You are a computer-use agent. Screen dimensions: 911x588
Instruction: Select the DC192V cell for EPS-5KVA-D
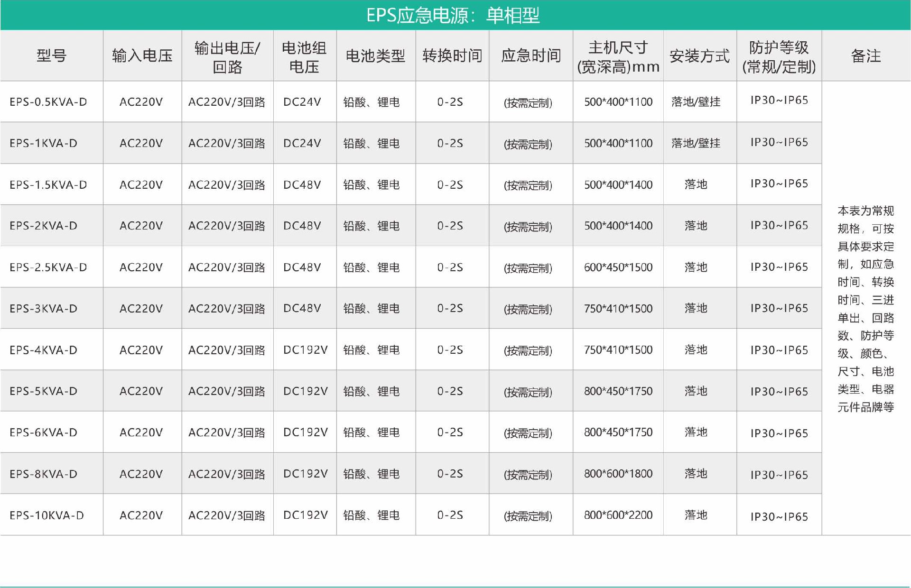tap(304, 391)
